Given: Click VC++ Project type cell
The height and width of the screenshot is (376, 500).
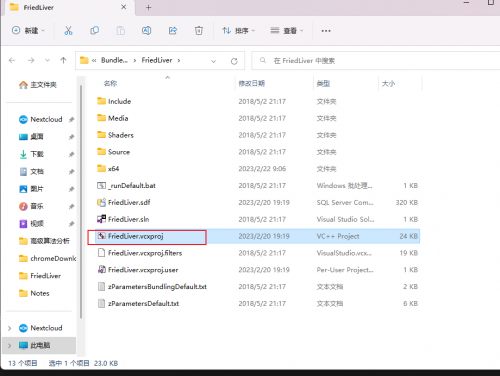Looking at the screenshot, I should tap(338, 236).
